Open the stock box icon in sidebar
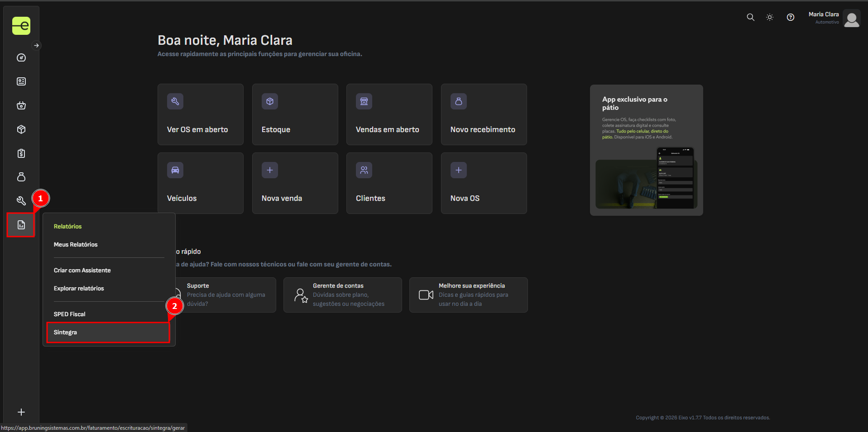This screenshot has width=868, height=432. 21,129
